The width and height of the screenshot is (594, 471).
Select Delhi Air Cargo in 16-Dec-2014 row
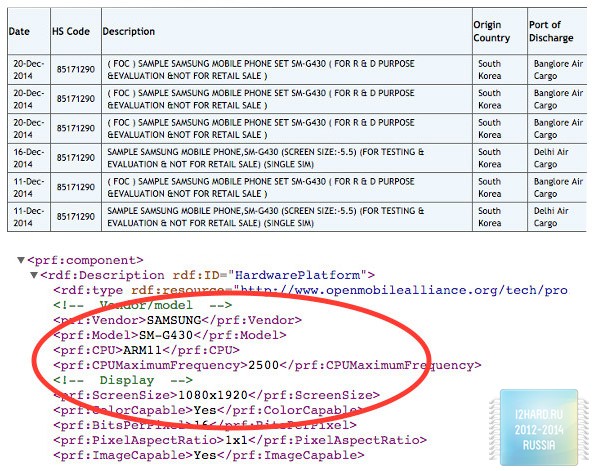coord(557,158)
